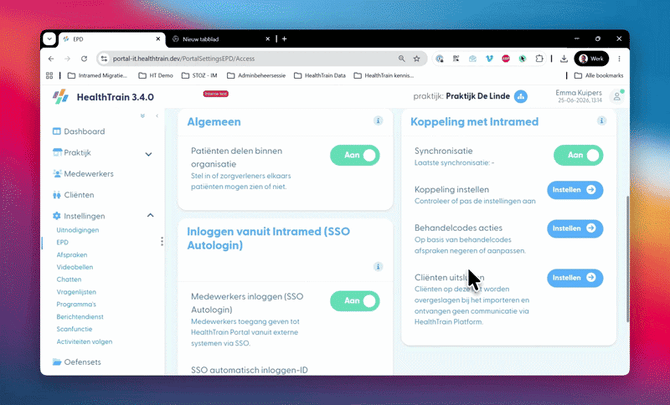670x405 pixels.
Task: Click info icon of SSO Autologin card
Action: (378, 267)
